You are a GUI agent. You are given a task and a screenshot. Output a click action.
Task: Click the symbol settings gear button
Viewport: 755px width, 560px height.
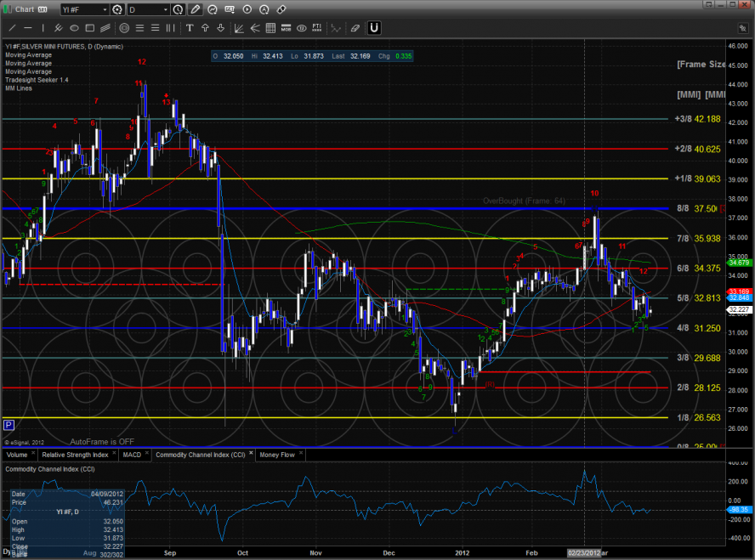pos(118,10)
